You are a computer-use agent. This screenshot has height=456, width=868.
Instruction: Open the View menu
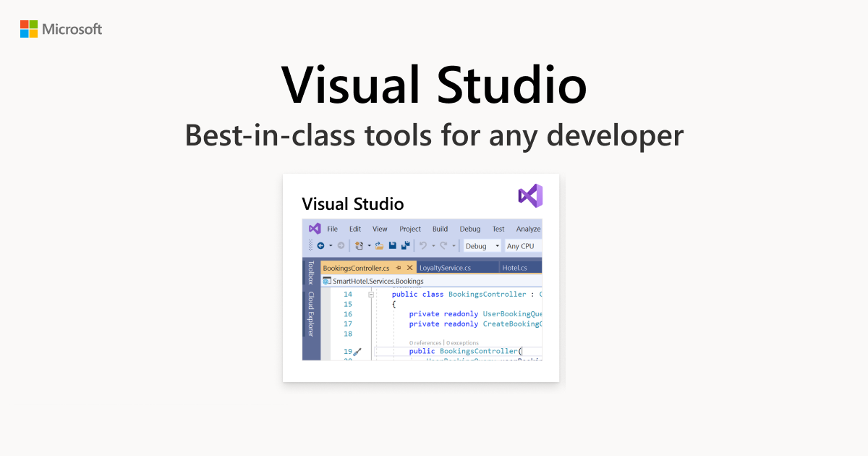tap(380, 229)
